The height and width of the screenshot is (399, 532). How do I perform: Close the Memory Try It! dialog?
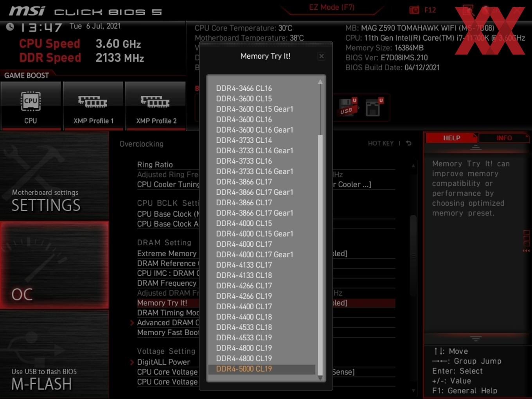pos(321,56)
